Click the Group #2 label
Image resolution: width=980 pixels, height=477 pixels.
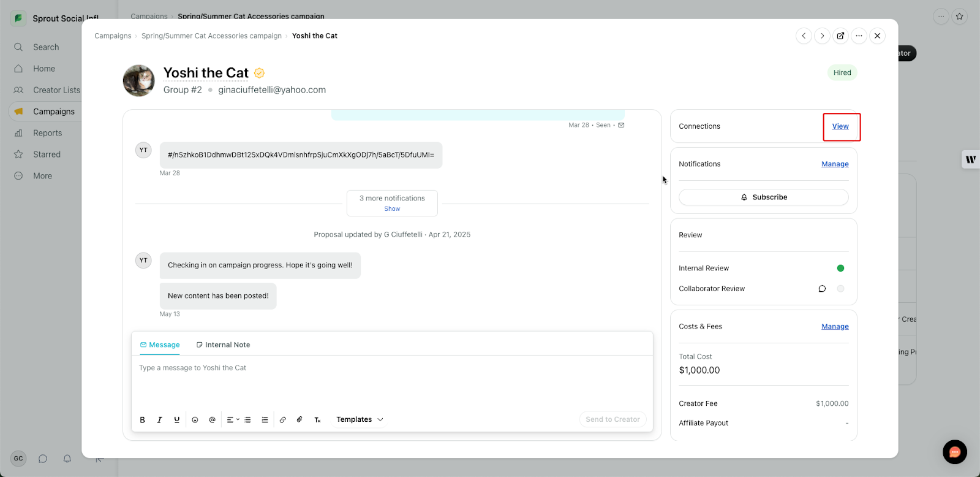click(183, 90)
